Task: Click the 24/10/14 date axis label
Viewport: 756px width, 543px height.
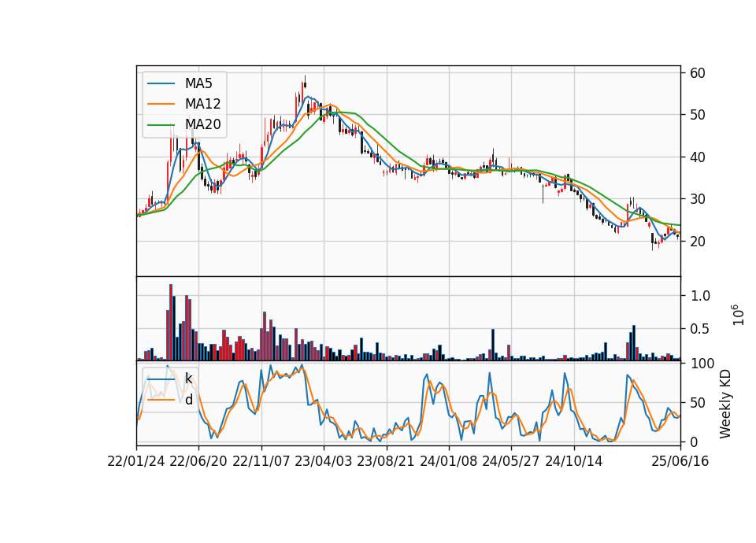Action: point(574,462)
